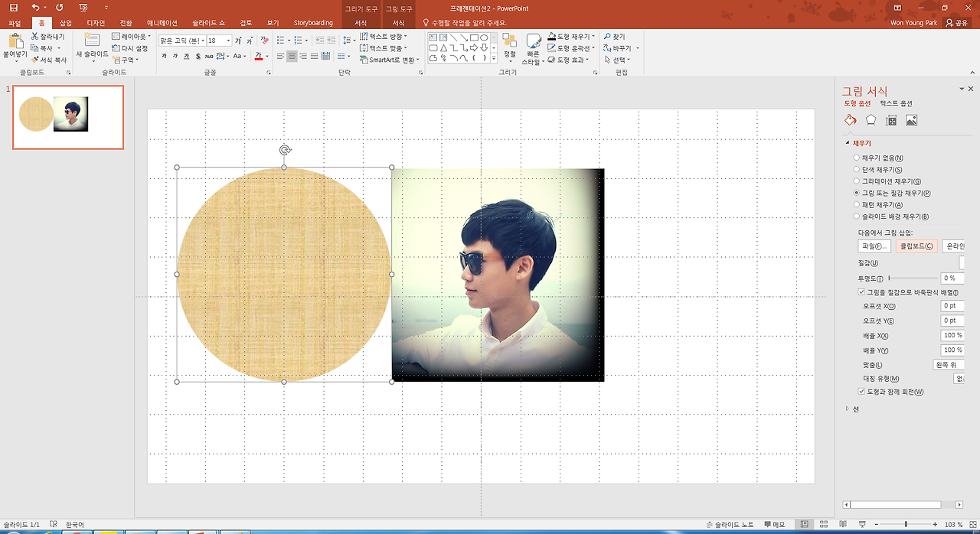This screenshot has height=534, width=980.
Task: Open 텍스트 방향 dropdown
Action: tap(384, 36)
